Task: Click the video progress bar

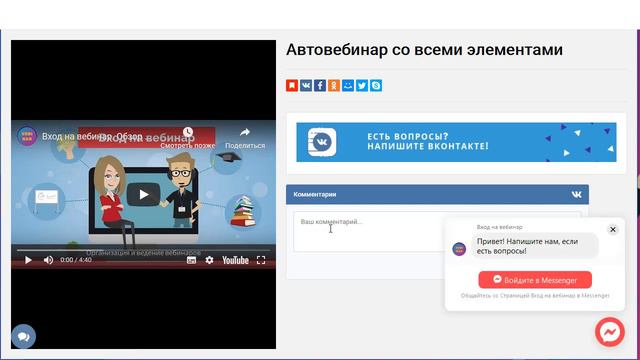Action: 143,250
